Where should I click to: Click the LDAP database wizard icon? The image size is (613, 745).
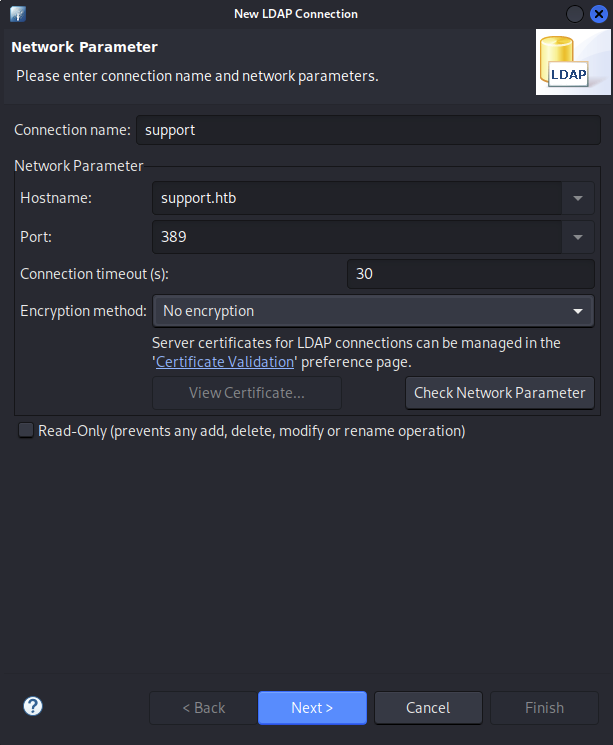[573, 62]
